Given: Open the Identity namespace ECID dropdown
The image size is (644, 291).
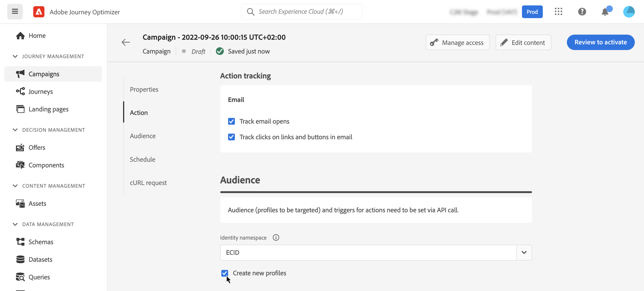Looking at the screenshot, I should 524,253.
